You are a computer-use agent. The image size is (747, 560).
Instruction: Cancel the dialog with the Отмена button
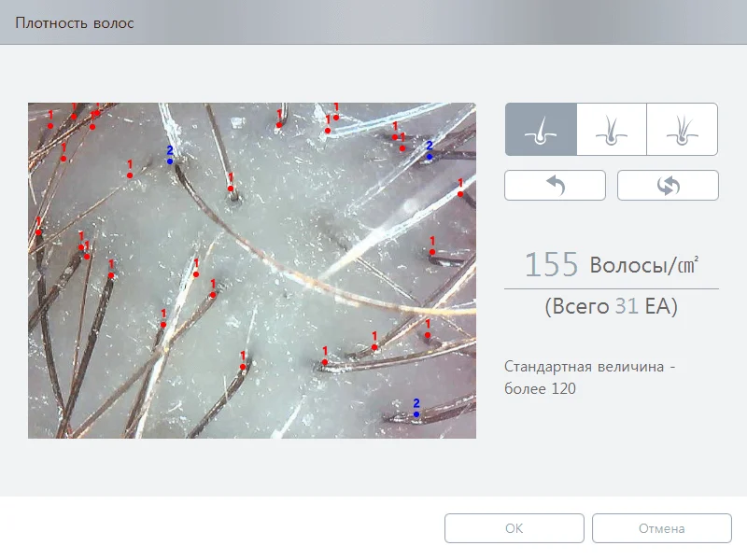[662, 528]
